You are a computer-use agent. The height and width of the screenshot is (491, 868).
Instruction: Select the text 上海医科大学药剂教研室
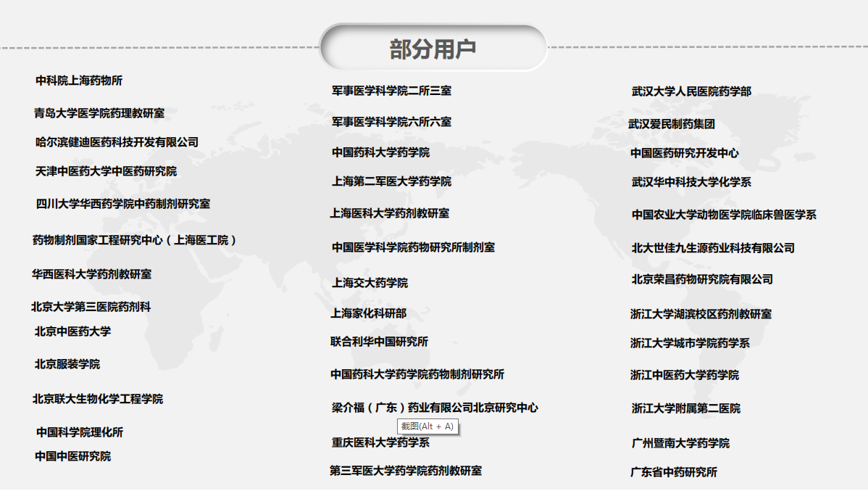pyautogui.click(x=390, y=213)
